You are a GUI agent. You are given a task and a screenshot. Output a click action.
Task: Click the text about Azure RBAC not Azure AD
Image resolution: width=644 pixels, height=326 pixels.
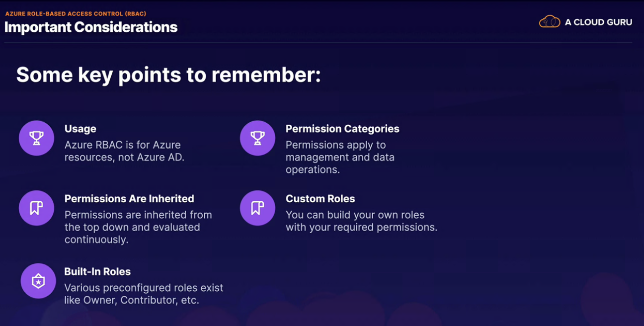tap(124, 152)
